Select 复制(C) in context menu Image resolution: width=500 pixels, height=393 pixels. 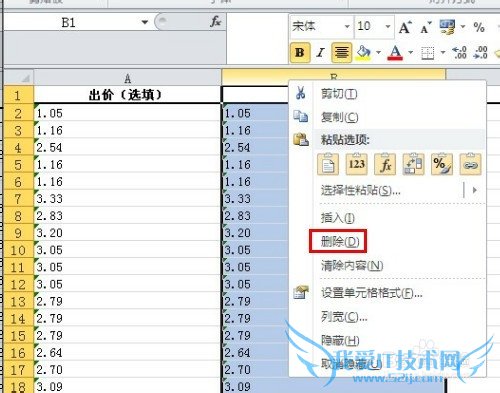[340, 117]
